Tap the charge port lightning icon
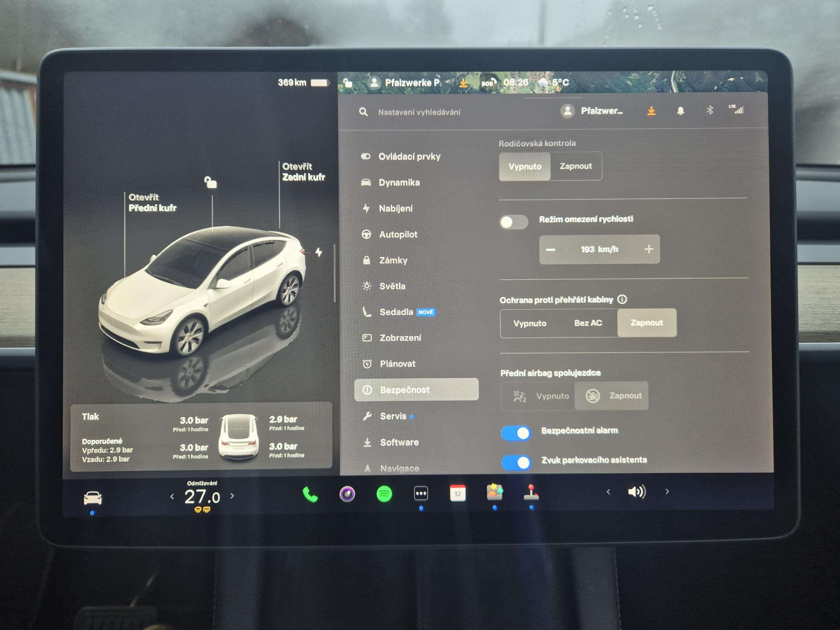This screenshot has width=840, height=630. click(319, 252)
